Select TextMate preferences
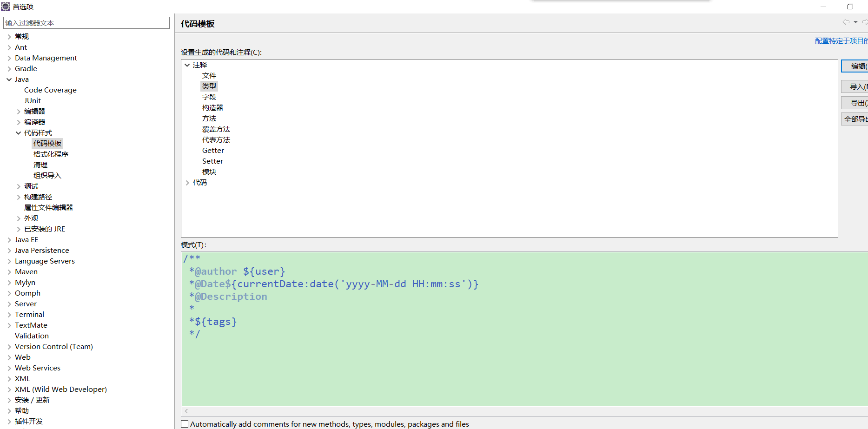 point(31,325)
